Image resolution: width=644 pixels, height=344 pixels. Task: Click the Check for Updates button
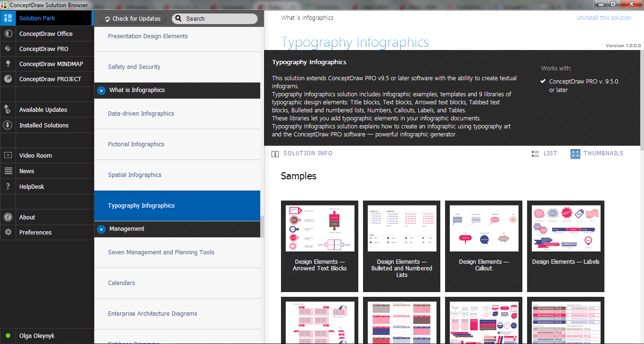click(132, 19)
